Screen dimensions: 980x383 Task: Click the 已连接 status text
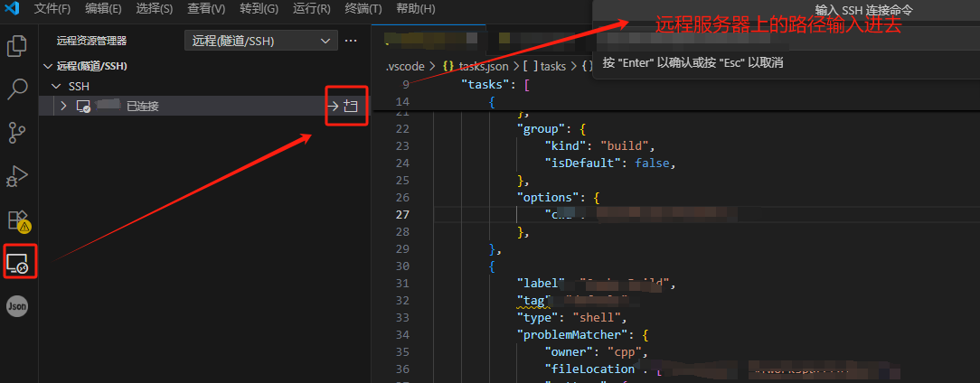[x=143, y=107]
